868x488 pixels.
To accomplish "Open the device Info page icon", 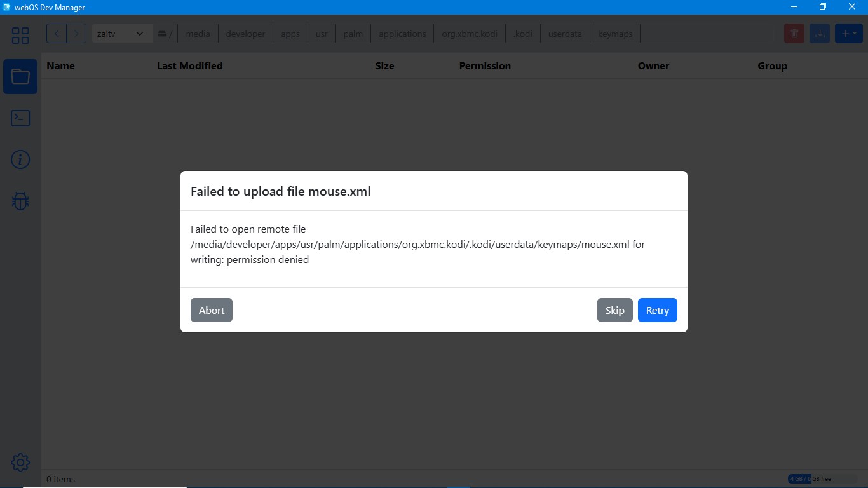I will pyautogui.click(x=20, y=159).
